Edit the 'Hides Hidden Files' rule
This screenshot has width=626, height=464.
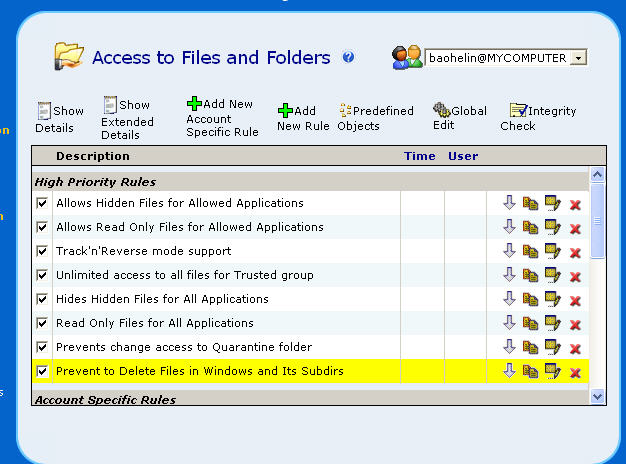[x=551, y=299]
